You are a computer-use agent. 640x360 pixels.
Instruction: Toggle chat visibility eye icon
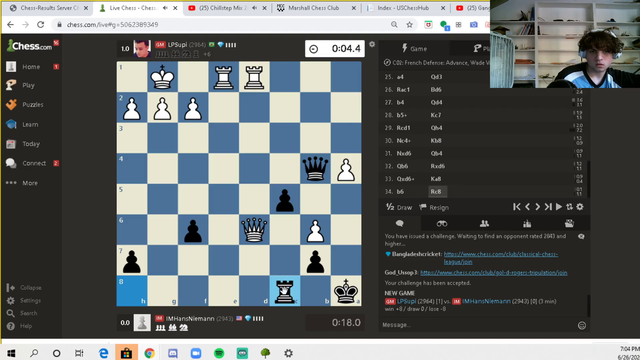[x=581, y=236]
